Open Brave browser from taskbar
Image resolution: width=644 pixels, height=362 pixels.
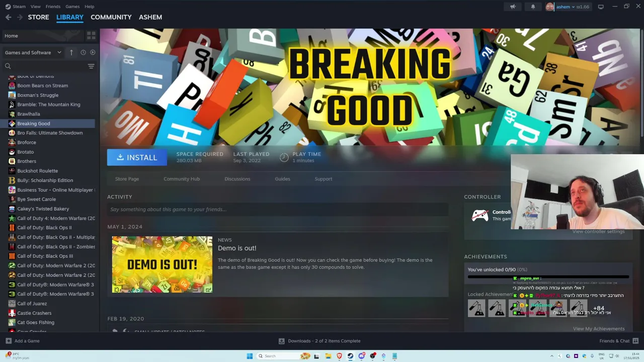pos(339,356)
